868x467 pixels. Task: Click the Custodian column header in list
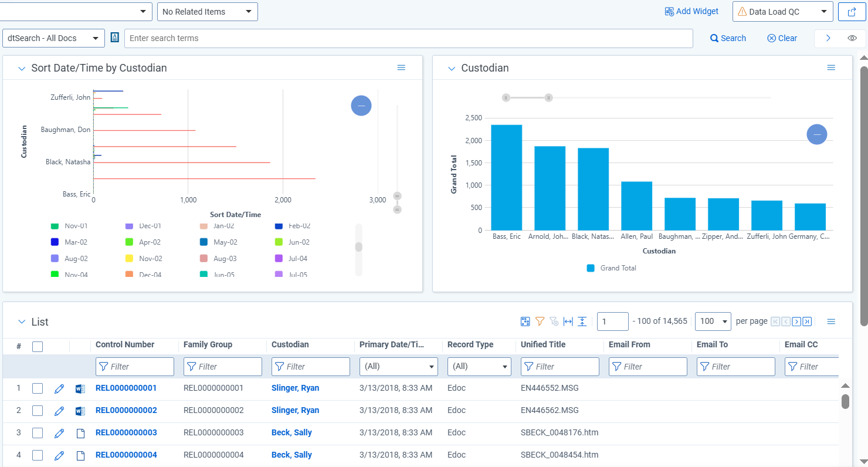[x=290, y=345]
